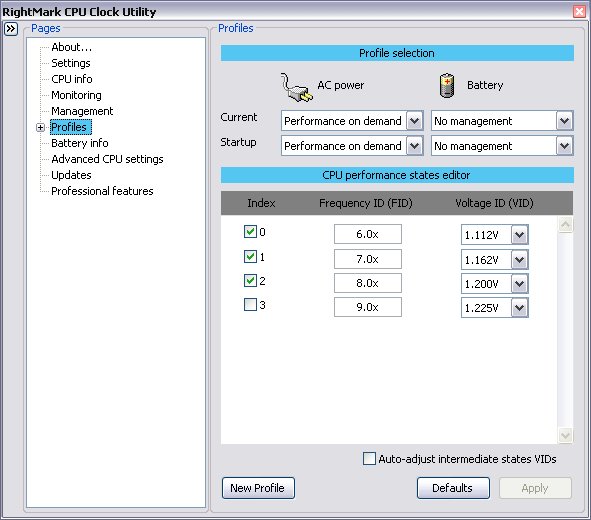This screenshot has height=520, width=591.
Task: Uncheck performance state index 1
Action: (250, 257)
